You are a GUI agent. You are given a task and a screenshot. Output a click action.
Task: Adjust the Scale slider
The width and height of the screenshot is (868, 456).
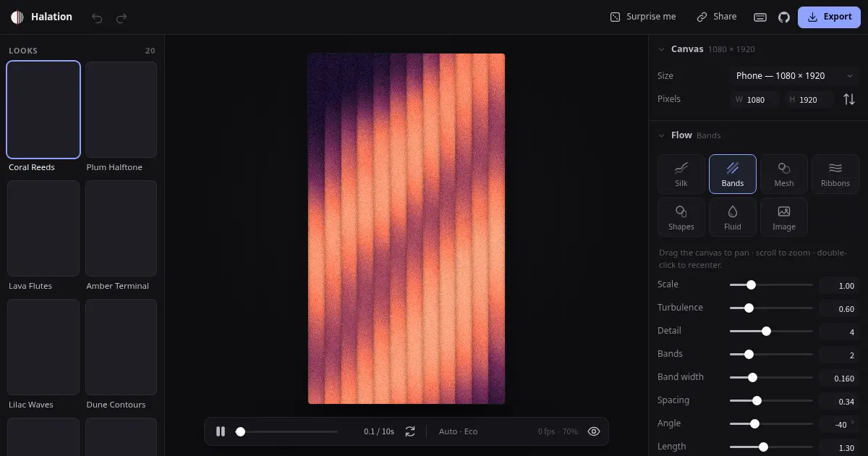click(771, 285)
